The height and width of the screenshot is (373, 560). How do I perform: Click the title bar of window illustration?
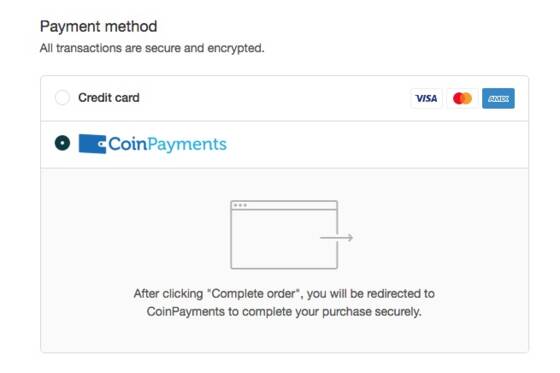(x=284, y=205)
